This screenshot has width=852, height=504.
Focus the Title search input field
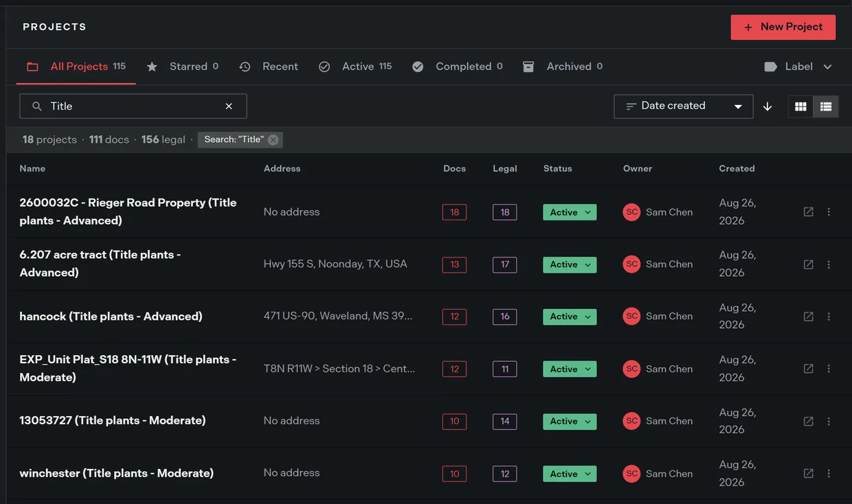point(133,106)
